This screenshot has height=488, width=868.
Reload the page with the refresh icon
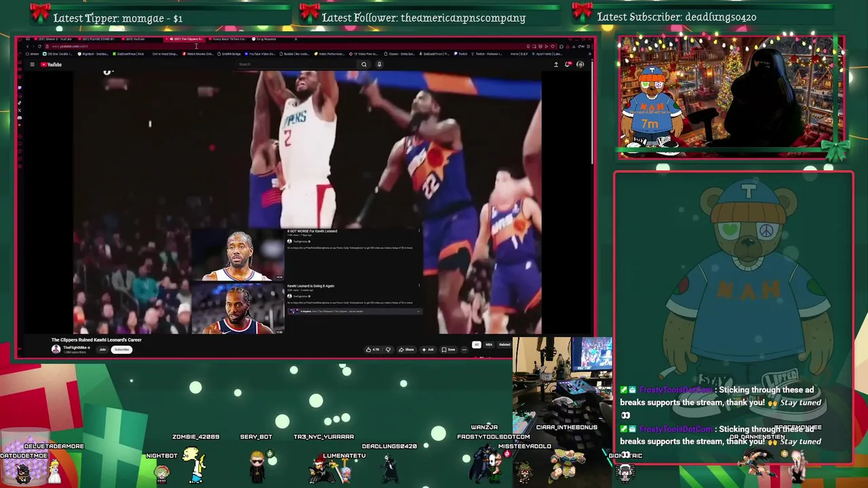pos(39,46)
